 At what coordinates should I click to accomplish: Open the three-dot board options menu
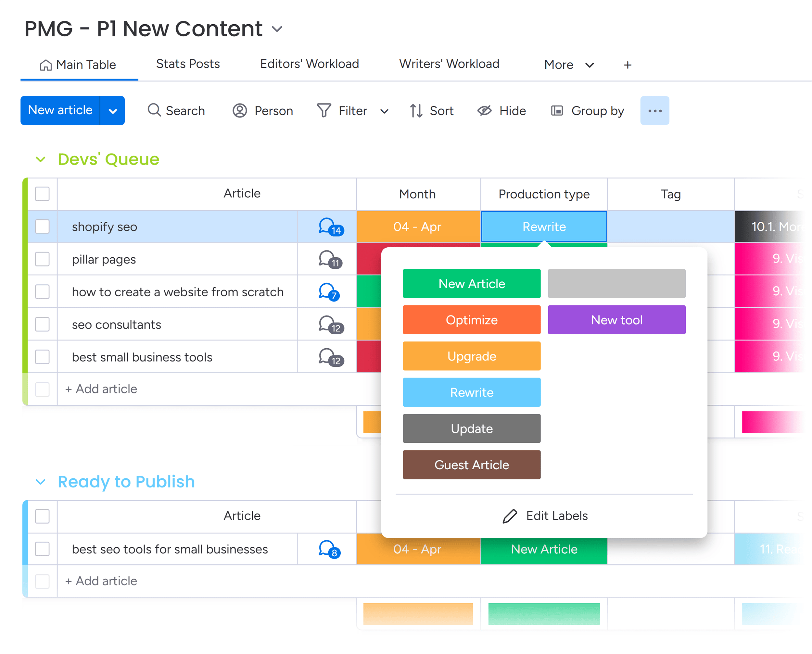point(654,110)
